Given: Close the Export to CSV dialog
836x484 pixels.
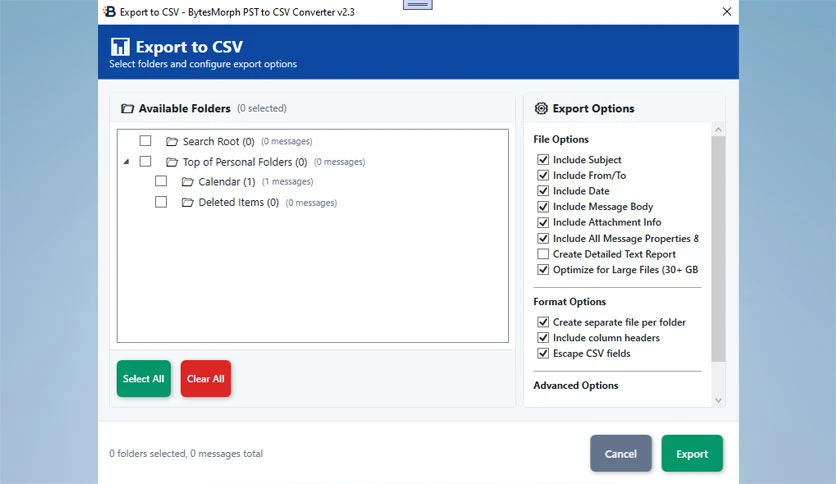Looking at the screenshot, I should click(x=727, y=11).
